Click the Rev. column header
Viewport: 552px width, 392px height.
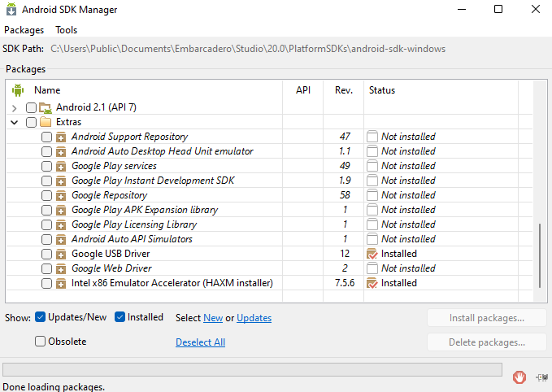pyautogui.click(x=344, y=90)
